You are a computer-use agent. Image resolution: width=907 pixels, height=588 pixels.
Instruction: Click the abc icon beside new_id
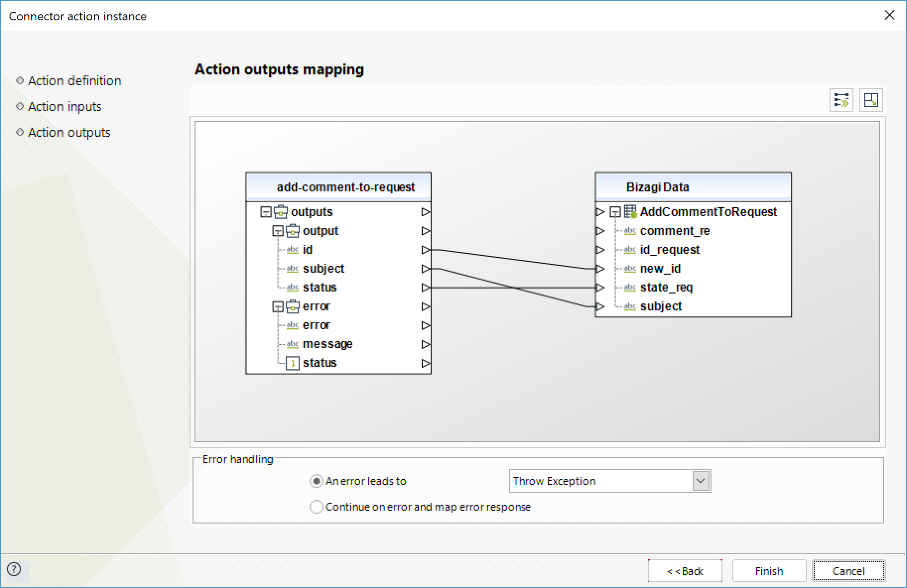630,268
